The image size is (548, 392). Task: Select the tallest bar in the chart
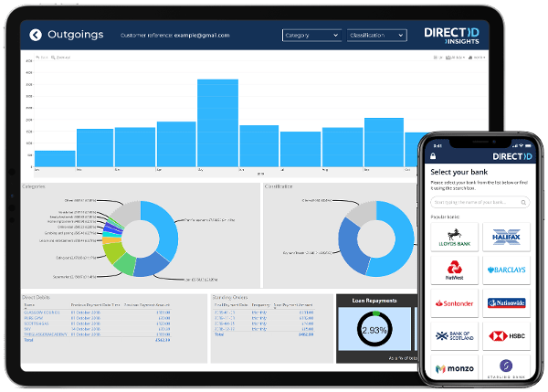coord(217,122)
